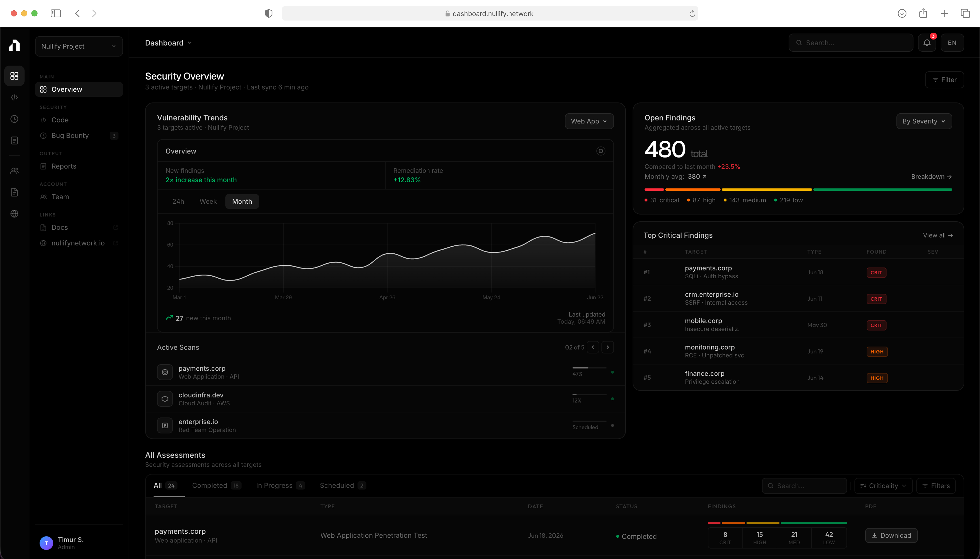Image resolution: width=980 pixels, height=559 pixels.
Task: Click View all critical findings
Action: 938,235
